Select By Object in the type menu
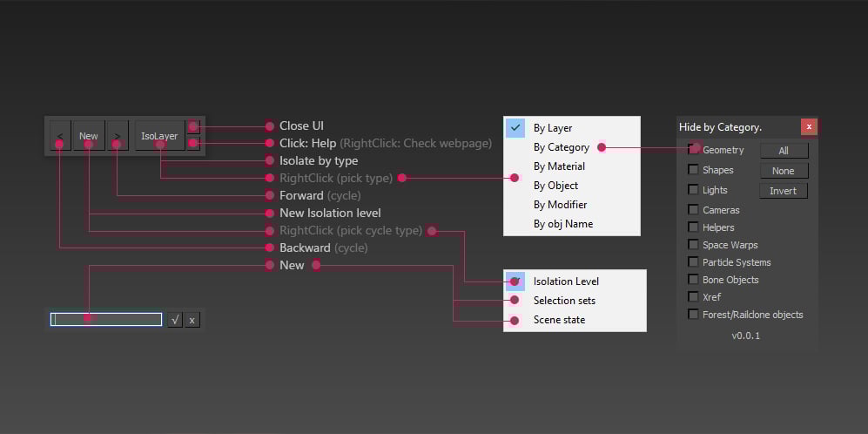This screenshot has width=868, height=434. click(x=572, y=186)
